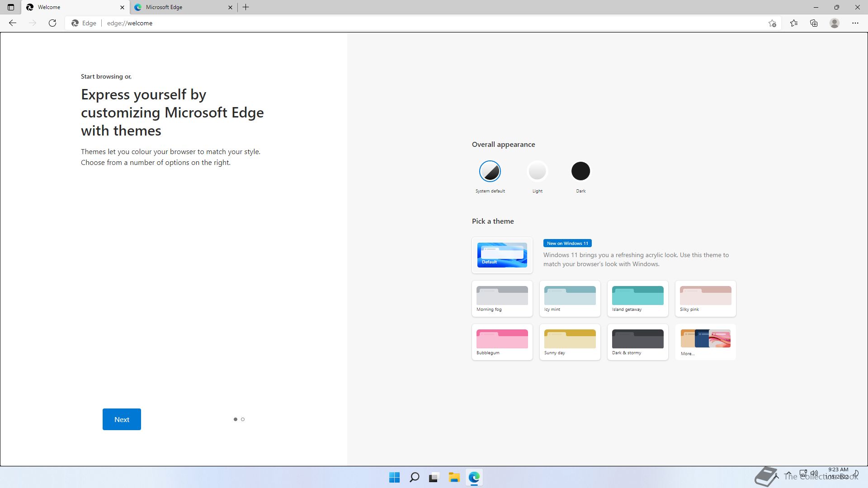Open the Favorites list icon
This screenshot has width=868, height=488.
pos(794,23)
